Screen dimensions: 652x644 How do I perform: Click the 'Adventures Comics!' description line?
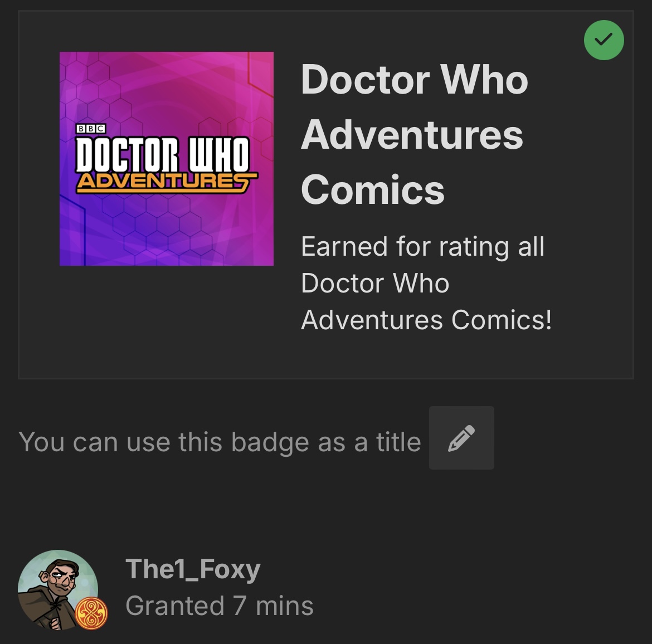(427, 320)
